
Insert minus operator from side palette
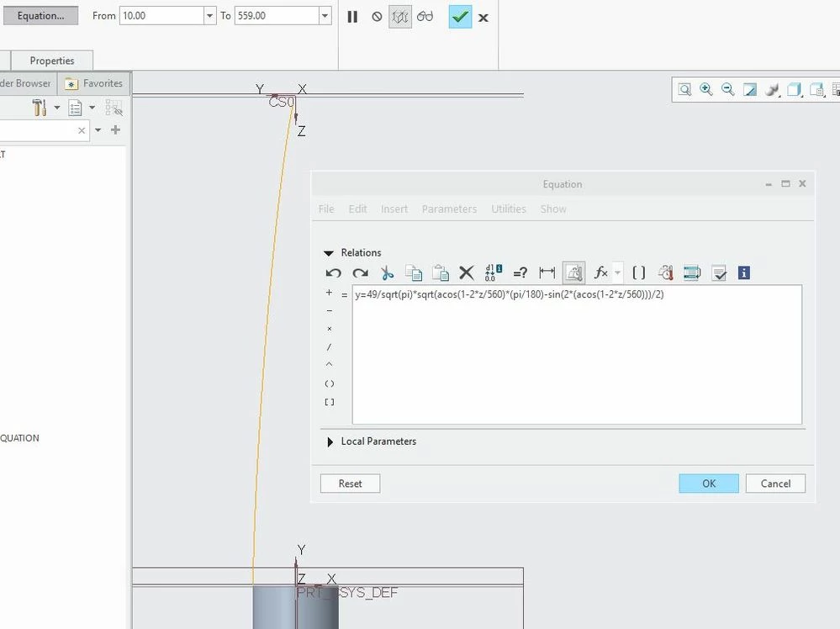point(329,311)
